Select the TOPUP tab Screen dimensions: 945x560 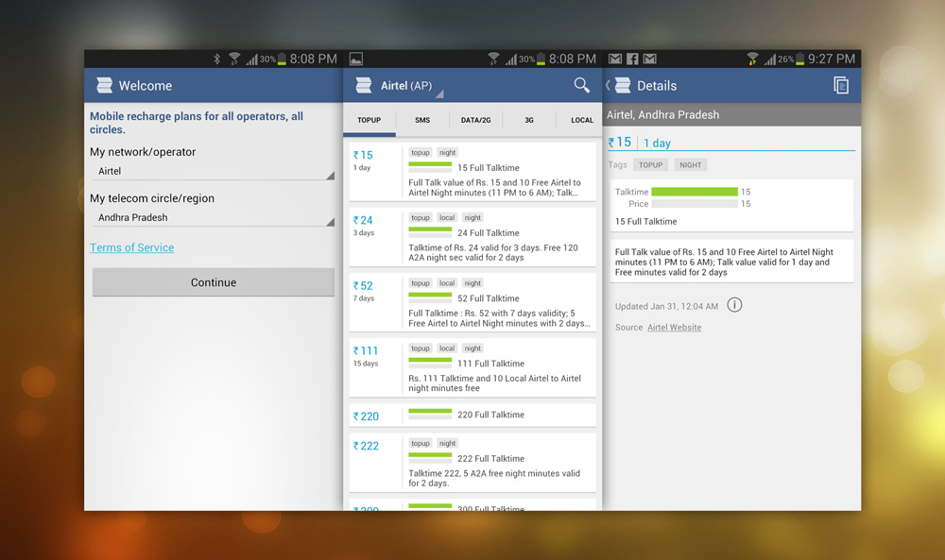pyautogui.click(x=369, y=120)
